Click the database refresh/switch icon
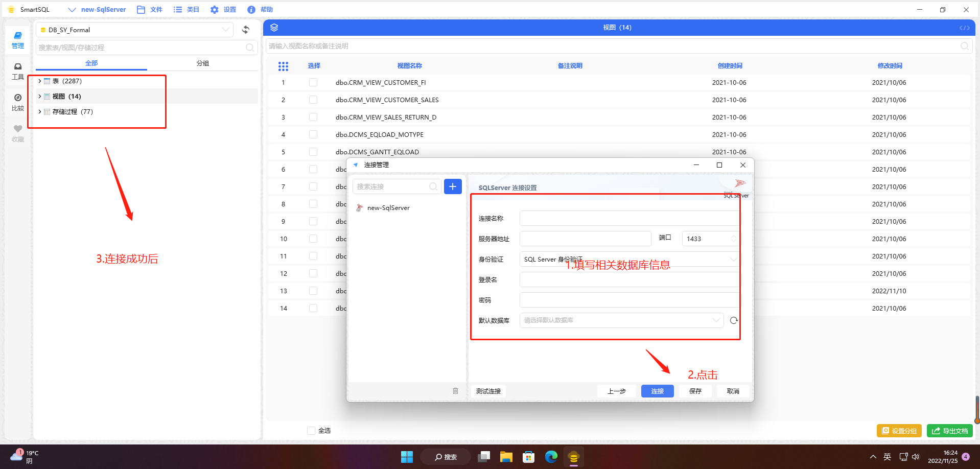The image size is (980, 469). coord(246,30)
